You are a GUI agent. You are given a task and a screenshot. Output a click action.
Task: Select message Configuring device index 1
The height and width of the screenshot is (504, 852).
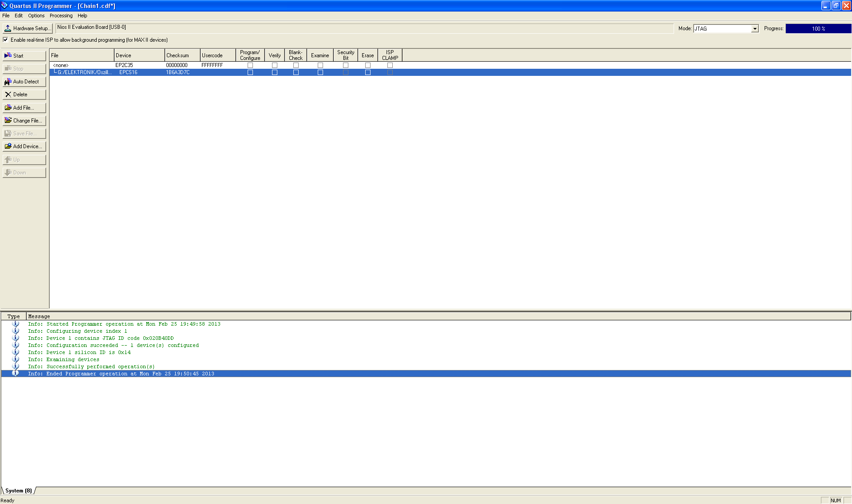tap(78, 331)
